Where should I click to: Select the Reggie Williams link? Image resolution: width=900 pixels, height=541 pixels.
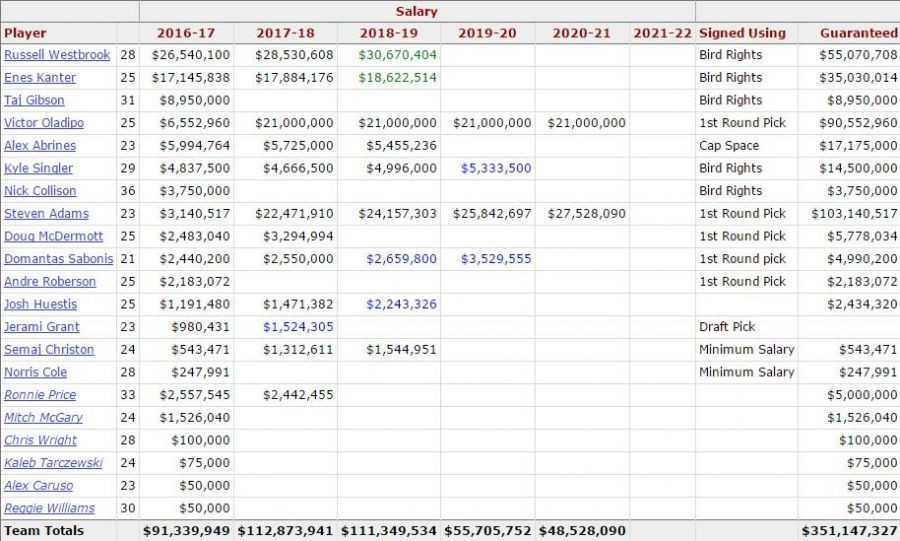pyautogui.click(x=49, y=508)
